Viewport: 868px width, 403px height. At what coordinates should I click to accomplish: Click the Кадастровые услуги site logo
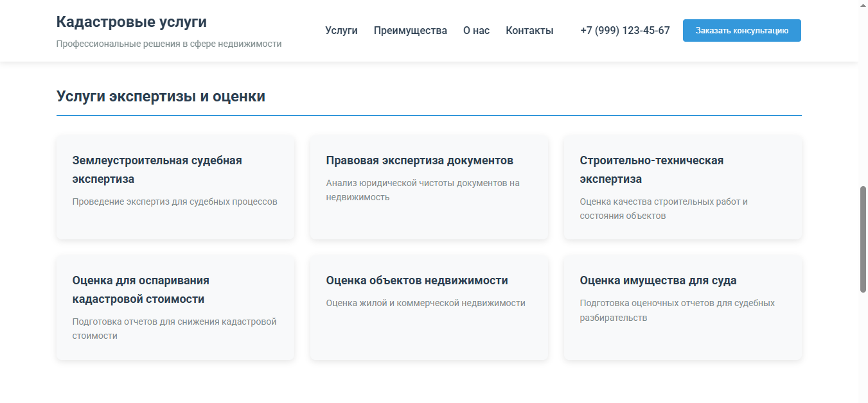pyautogui.click(x=132, y=21)
